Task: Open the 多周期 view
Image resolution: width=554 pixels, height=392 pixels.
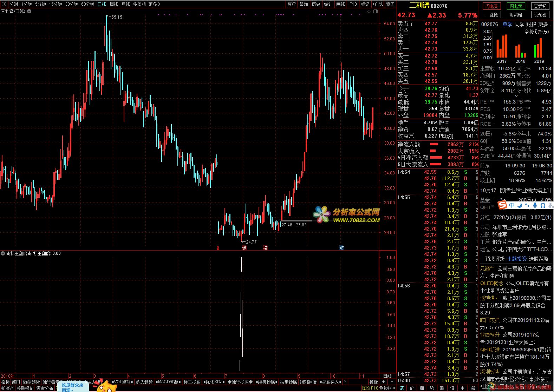Action: tap(139, 4)
